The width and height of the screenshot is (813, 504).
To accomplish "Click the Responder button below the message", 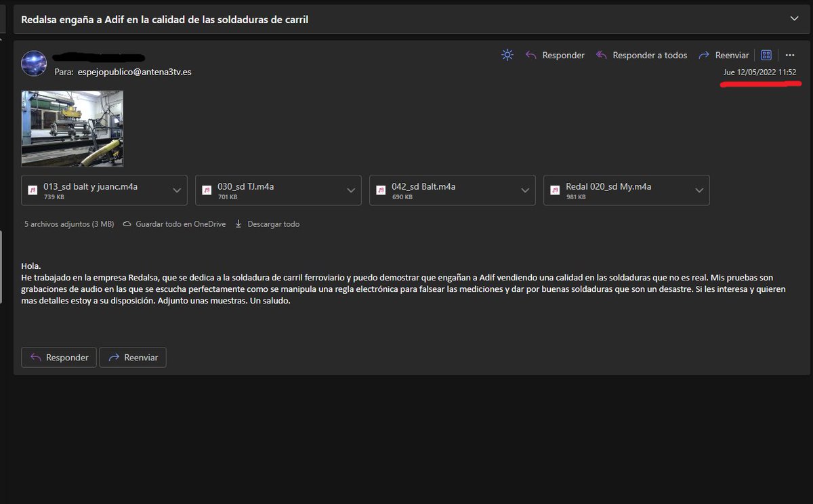I will tap(59, 357).
